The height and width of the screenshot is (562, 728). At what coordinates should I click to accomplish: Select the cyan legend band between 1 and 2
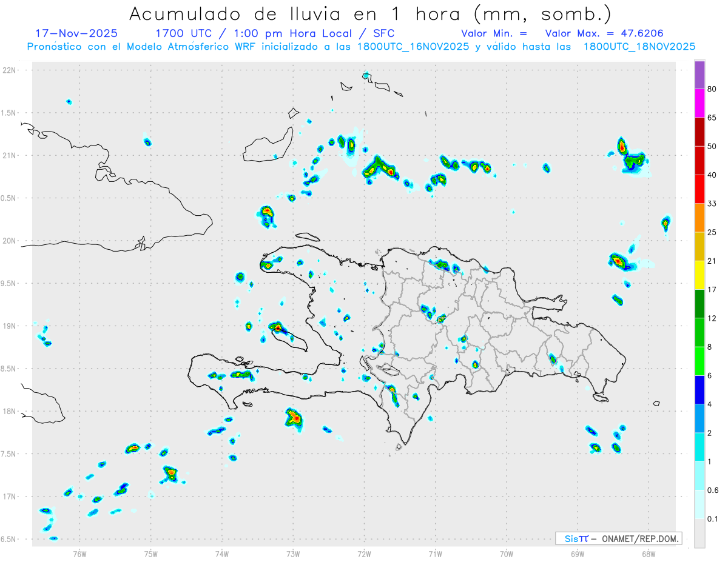point(699,447)
